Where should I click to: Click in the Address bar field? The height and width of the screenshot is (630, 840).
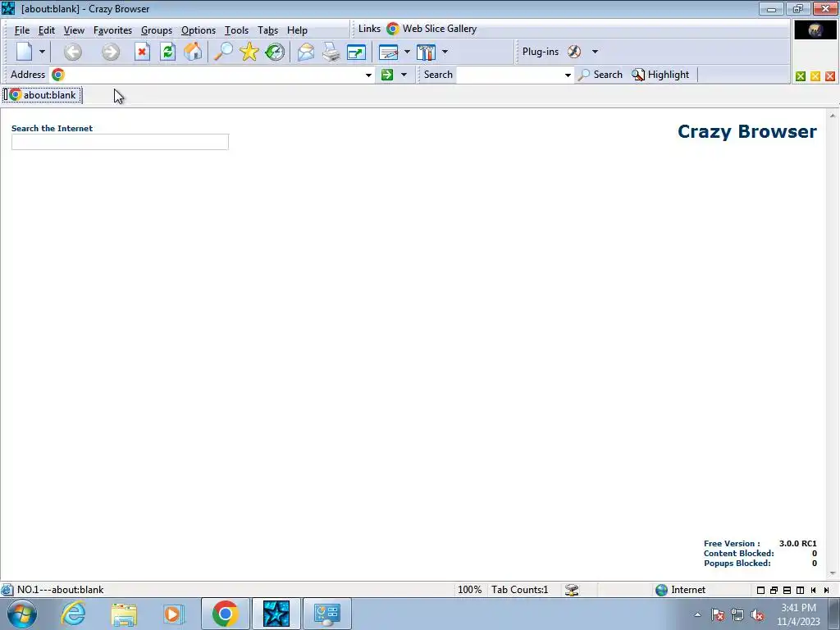214,75
